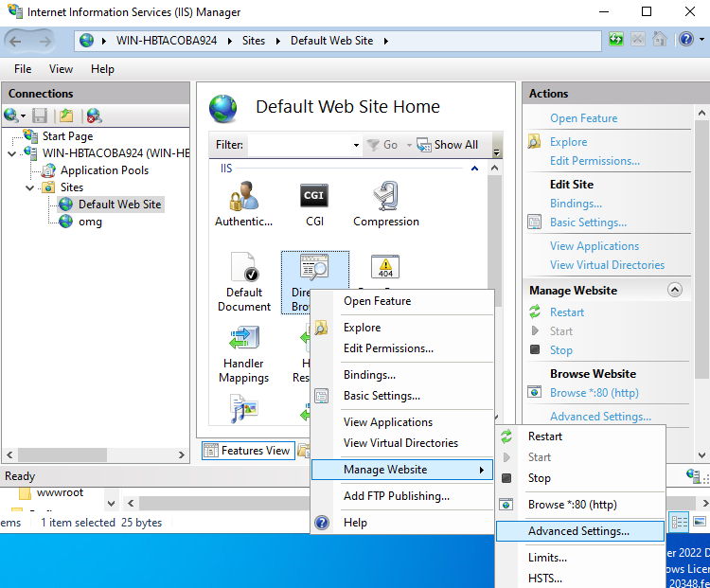
Task: Open the File menu
Action: tap(23, 69)
